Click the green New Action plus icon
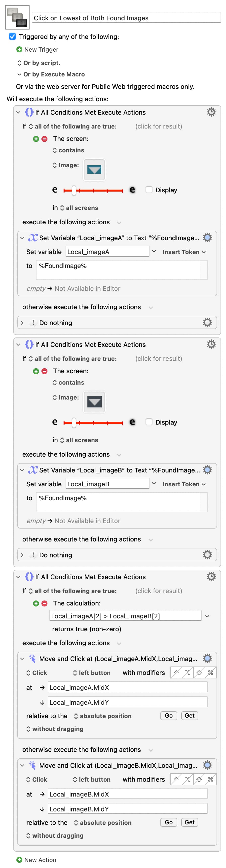 pyautogui.click(x=19, y=860)
